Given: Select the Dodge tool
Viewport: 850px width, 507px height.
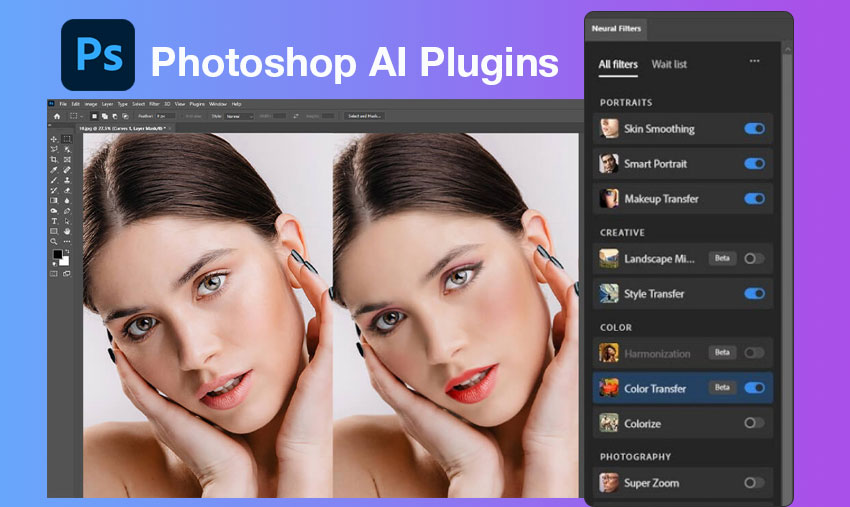Looking at the screenshot, I should [54, 210].
